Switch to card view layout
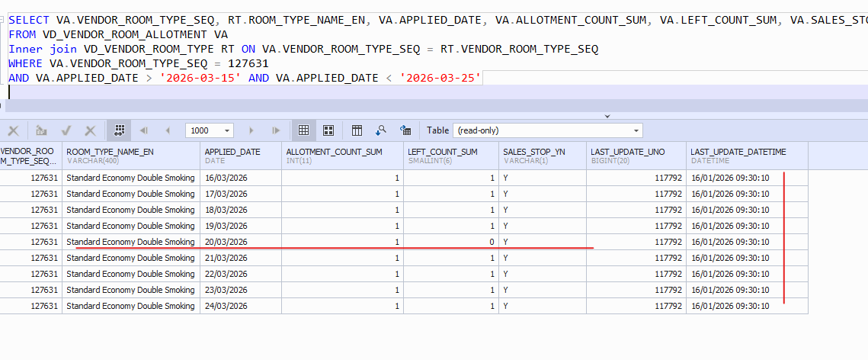868x360 pixels. 328,130
